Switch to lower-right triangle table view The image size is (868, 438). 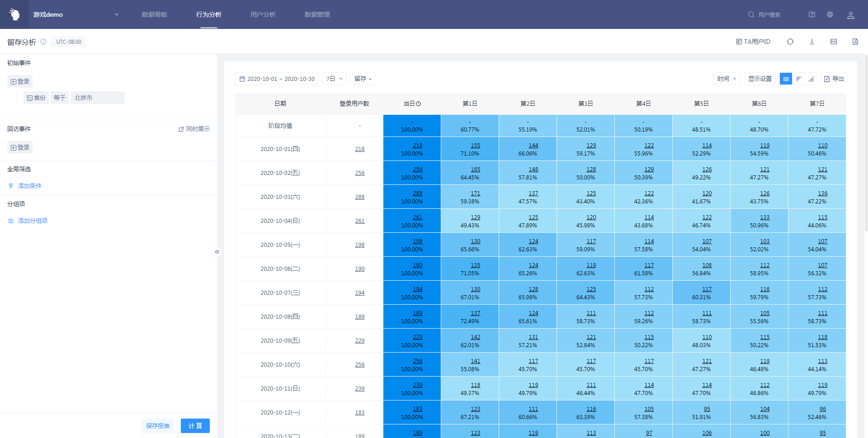[811, 79]
